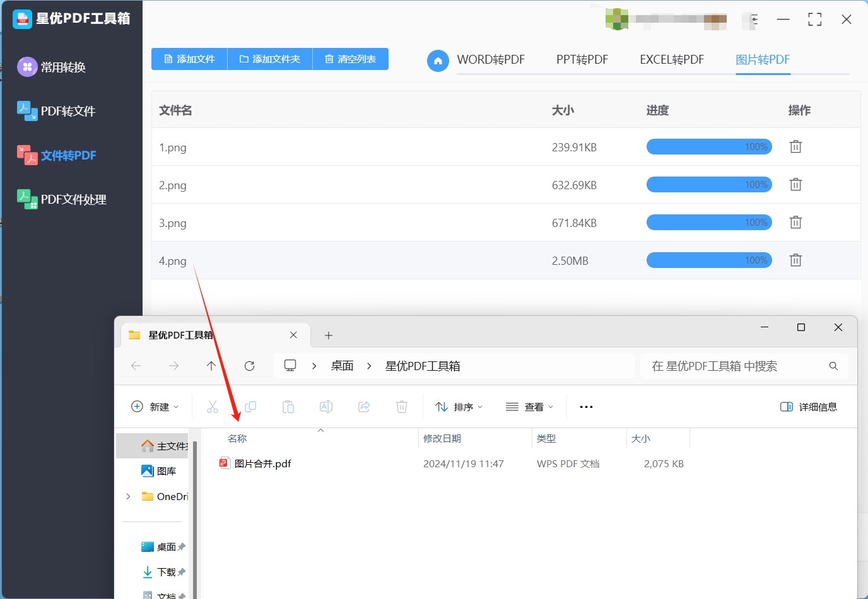Sort files by 名称 column
The image size is (868, 599).
(237, 438)
